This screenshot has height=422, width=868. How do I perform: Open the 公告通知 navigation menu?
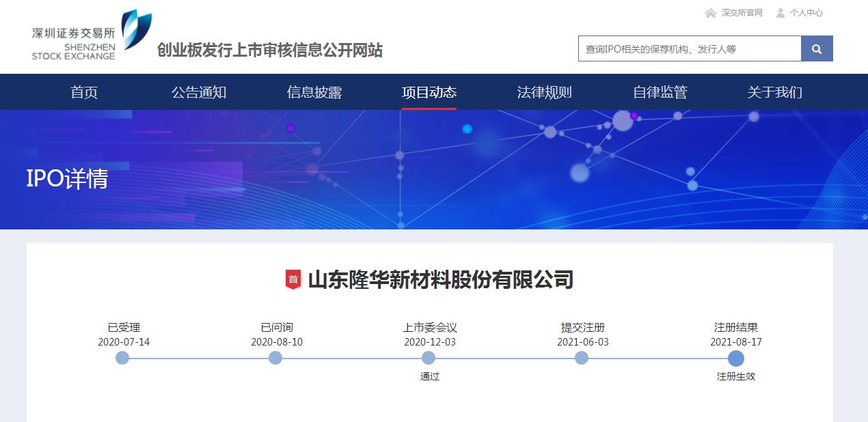click(199, 92)
